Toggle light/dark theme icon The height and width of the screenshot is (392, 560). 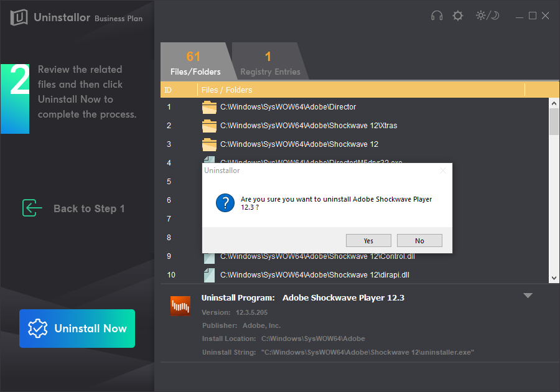[x=487, y=16]
